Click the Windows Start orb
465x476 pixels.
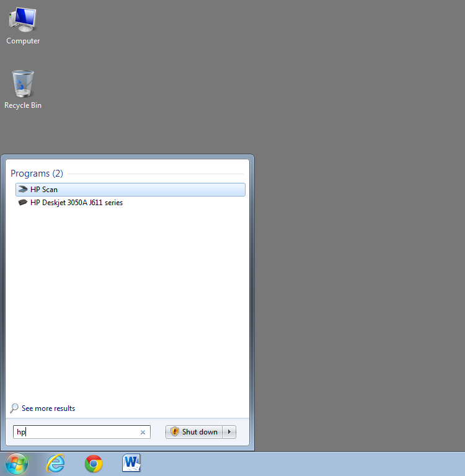click(x=17, y=464)
